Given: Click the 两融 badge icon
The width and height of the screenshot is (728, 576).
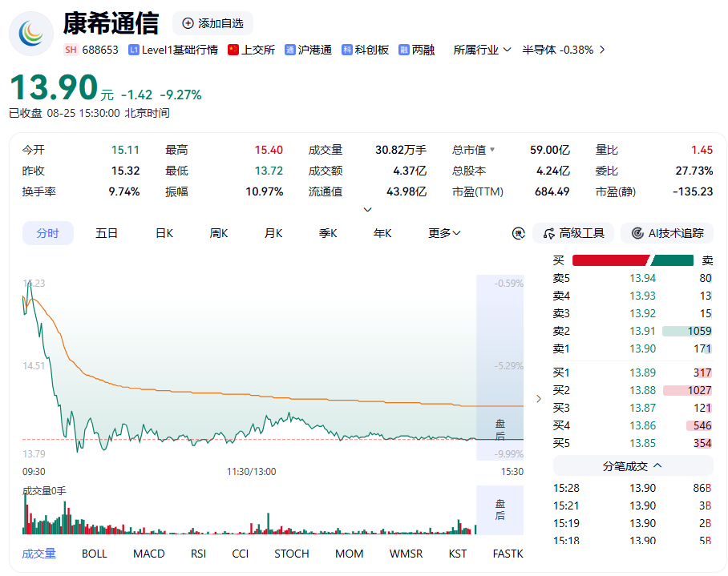Looking at the screenshot, I should (404, 50).
